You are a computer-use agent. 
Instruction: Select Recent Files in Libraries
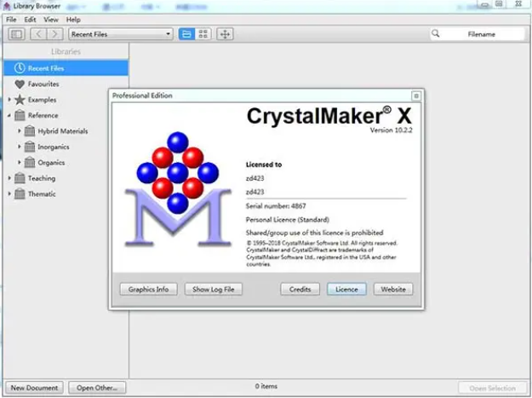click(x=66, y=68)
